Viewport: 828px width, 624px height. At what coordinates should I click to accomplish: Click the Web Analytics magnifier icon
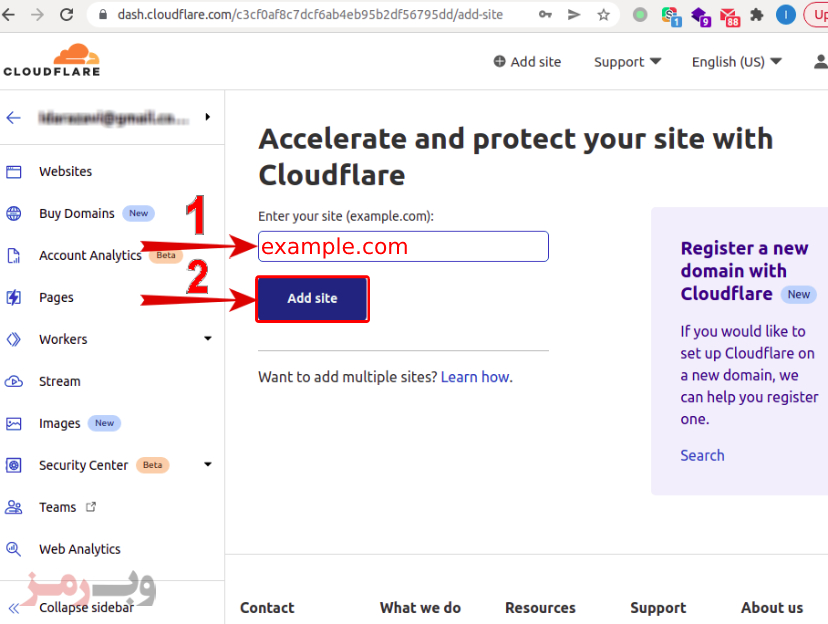(14, 549)
